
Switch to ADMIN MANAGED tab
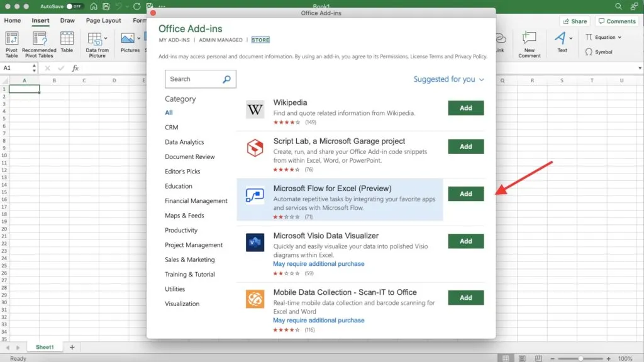coord(221,40)
